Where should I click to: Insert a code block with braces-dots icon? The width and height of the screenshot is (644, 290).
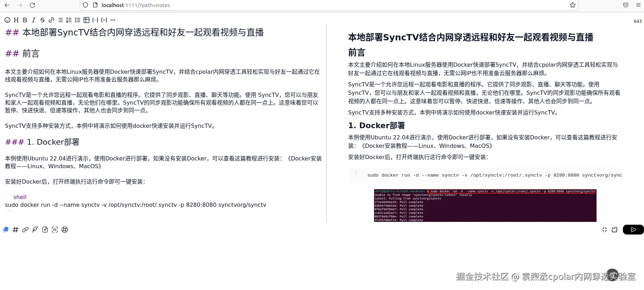95,20
